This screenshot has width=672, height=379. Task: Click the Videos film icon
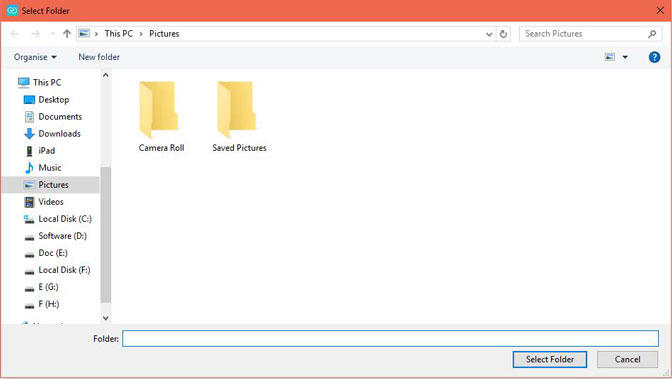point(29,202)
